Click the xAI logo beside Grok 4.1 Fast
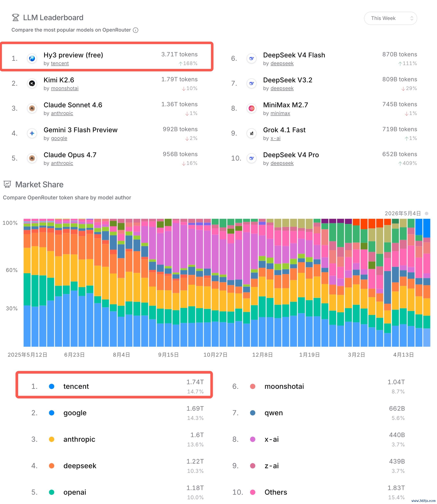Screen dimensions: 437x504 pyautogui.click(x=251, y=133)
